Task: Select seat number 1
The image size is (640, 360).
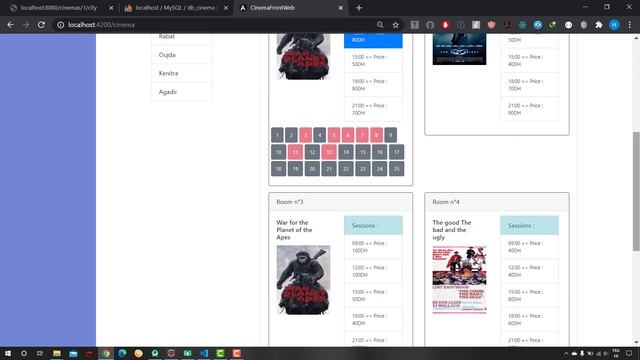Action: coord(277,135)
